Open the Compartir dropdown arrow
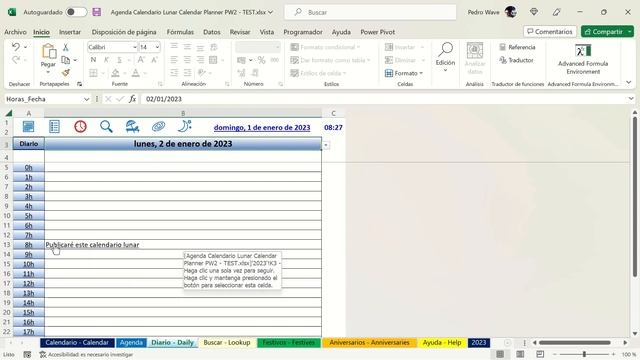The image size is (640, 360). [x=630, y=31]
